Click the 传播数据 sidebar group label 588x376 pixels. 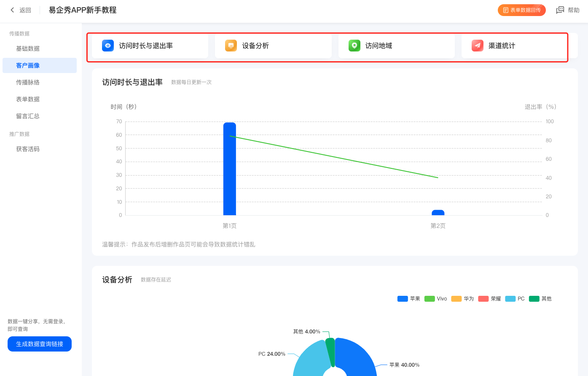click(x=19, y=33)
